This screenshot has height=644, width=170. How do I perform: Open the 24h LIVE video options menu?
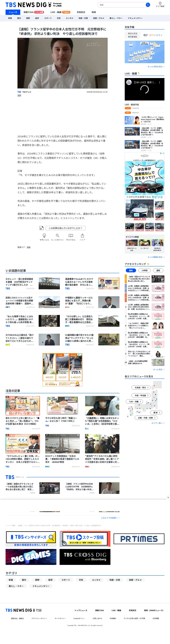[160, 82]
